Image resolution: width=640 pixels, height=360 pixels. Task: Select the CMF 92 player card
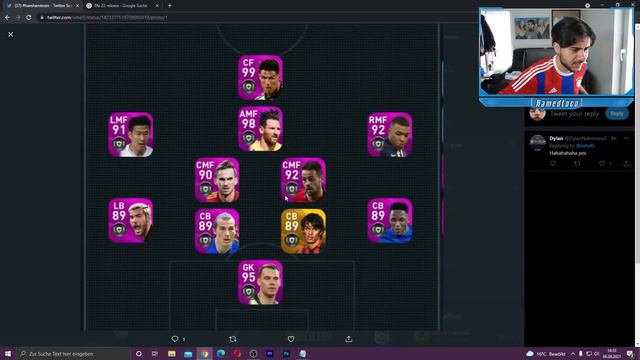[303, 180]
